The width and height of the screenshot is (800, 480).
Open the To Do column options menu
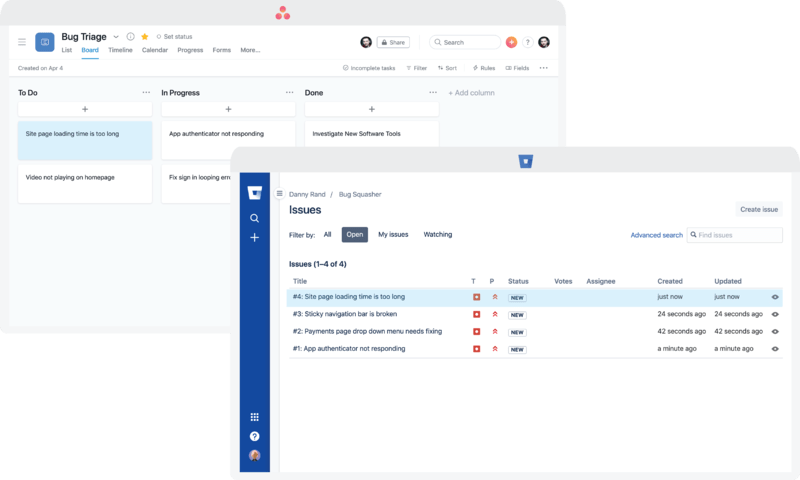pos(146,92)
